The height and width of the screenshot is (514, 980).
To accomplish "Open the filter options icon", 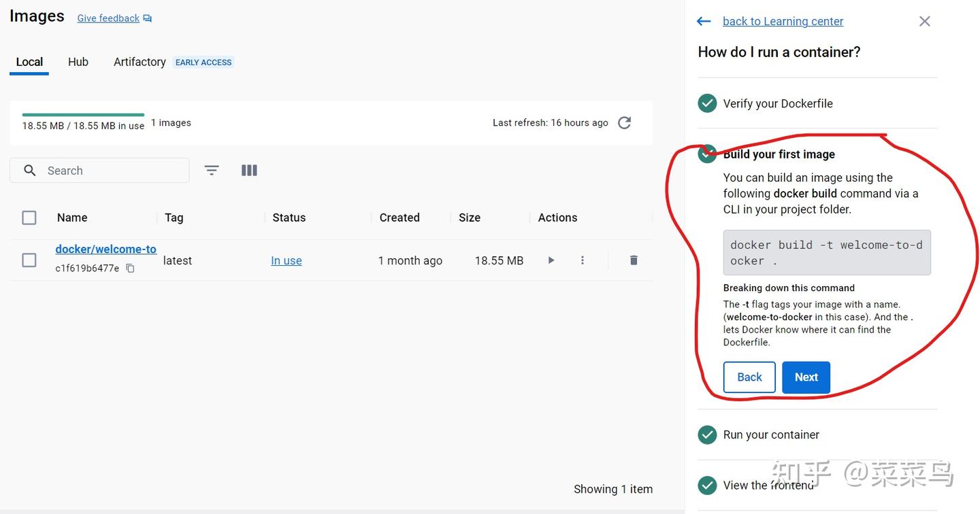I will pyautogui.click(x=212, y=171).
